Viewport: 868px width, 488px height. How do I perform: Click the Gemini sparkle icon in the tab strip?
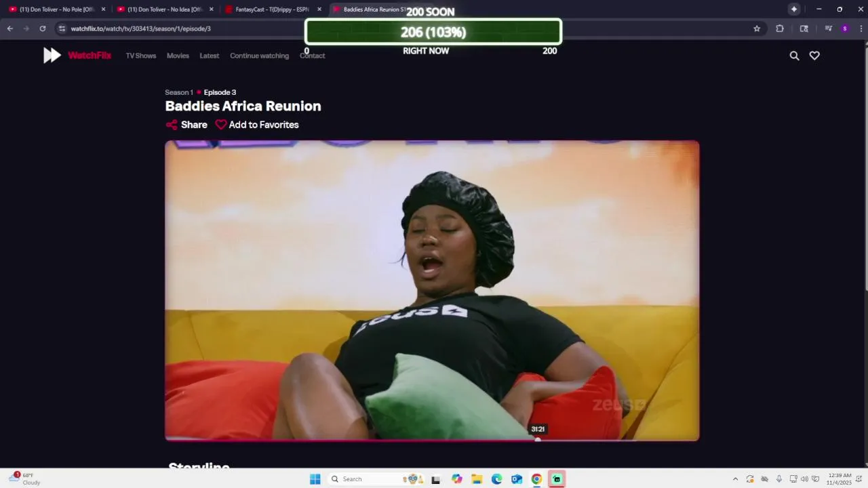click(794, 9)
